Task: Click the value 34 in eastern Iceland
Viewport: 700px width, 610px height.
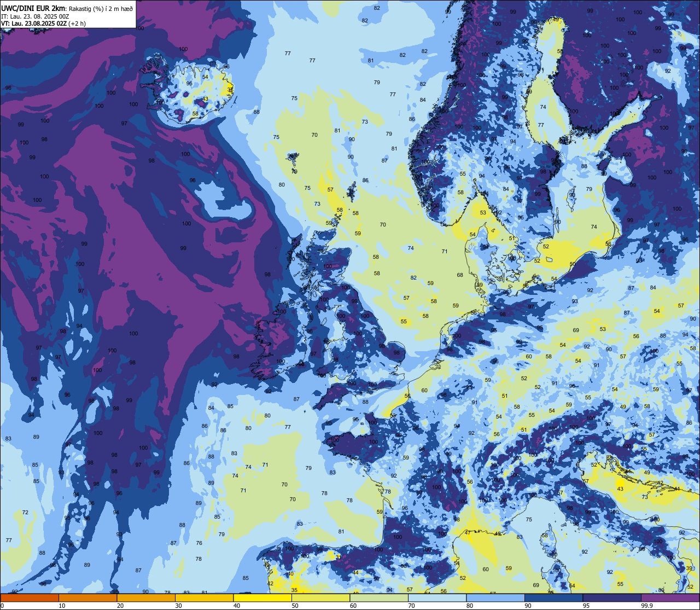Action: click(x=231, y=90)
